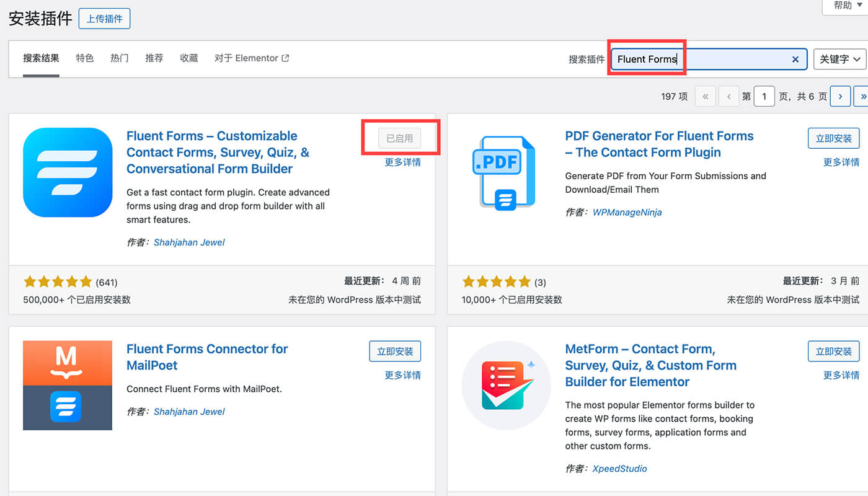This screenshot has height=496, width=868.
Task: Switch to the 收藏 tab
Action: click(x=189, y=58)
